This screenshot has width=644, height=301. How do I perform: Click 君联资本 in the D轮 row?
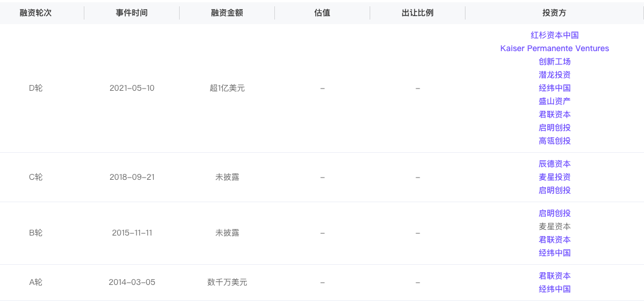(x=554, y=114)
